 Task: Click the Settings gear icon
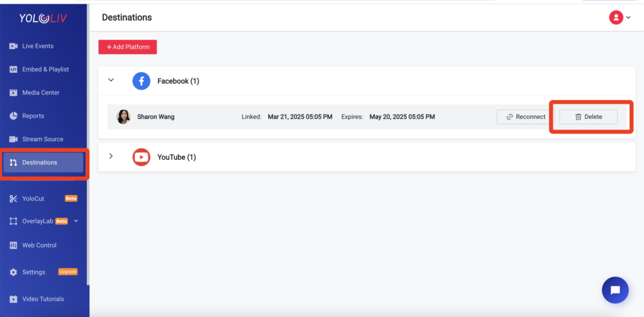click(x=13, y=272)
